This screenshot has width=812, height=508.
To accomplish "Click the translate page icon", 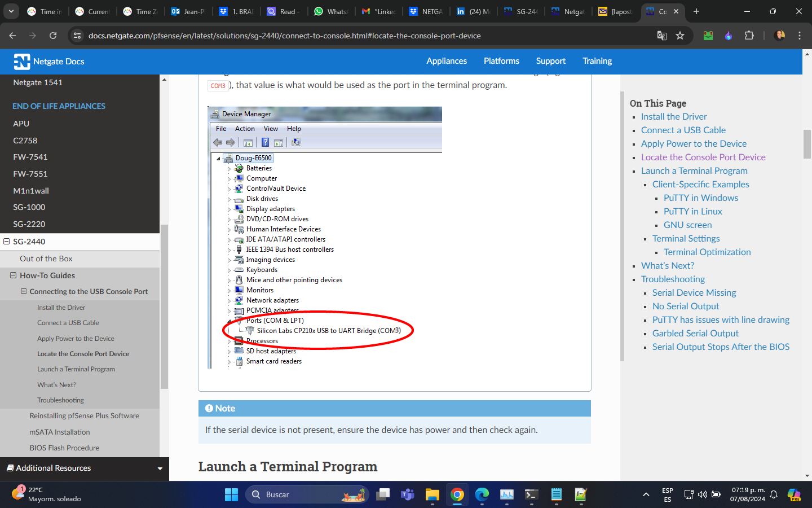I will (662, 36).
